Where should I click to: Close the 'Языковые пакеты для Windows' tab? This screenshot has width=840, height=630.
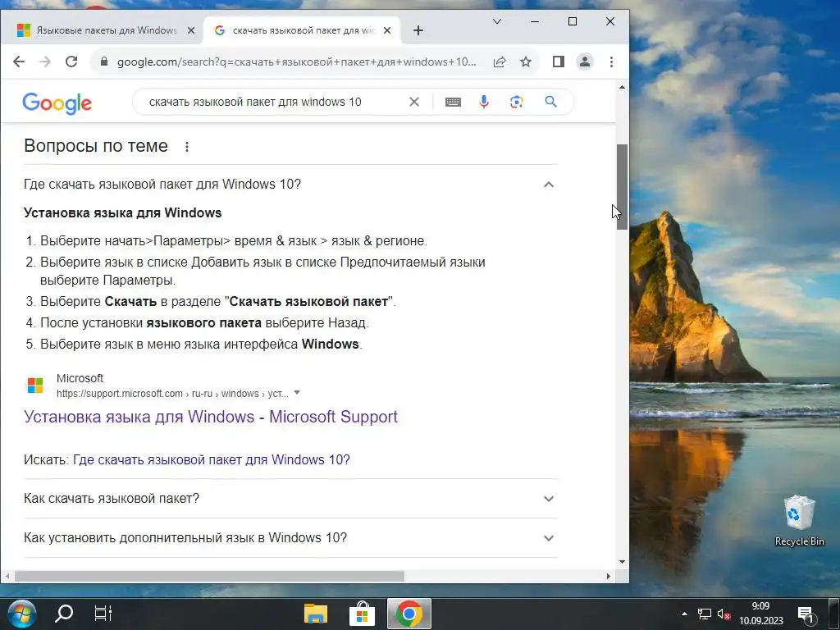[x=190, y=30]
